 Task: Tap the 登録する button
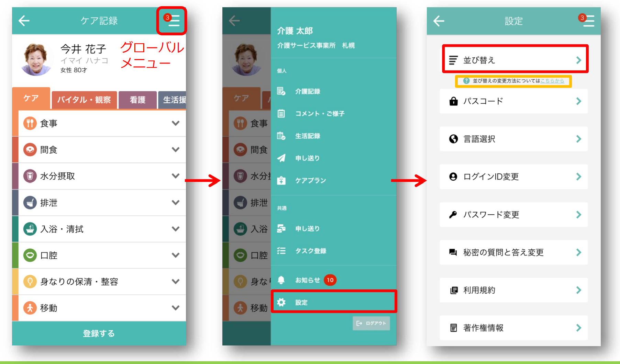pos(99,333)
